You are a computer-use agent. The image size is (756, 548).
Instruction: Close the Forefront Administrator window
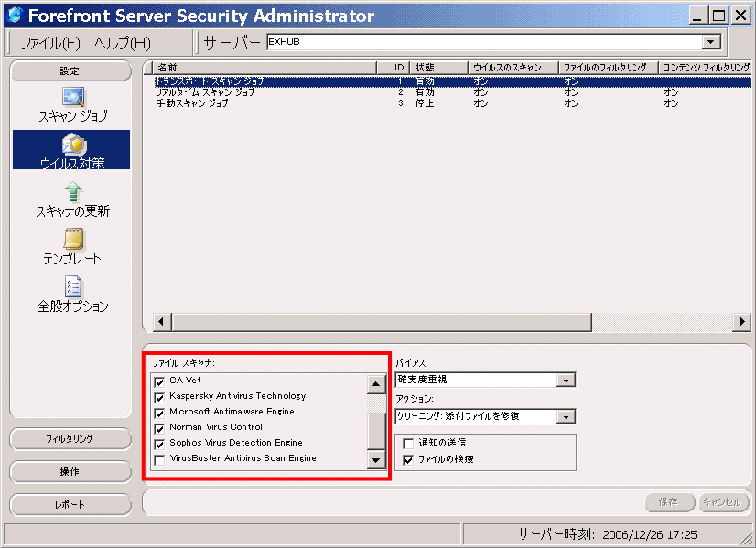[x=740, y=16]
